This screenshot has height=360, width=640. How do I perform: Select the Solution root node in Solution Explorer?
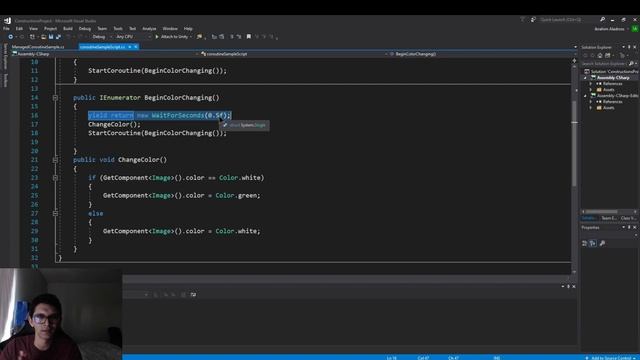611,71
